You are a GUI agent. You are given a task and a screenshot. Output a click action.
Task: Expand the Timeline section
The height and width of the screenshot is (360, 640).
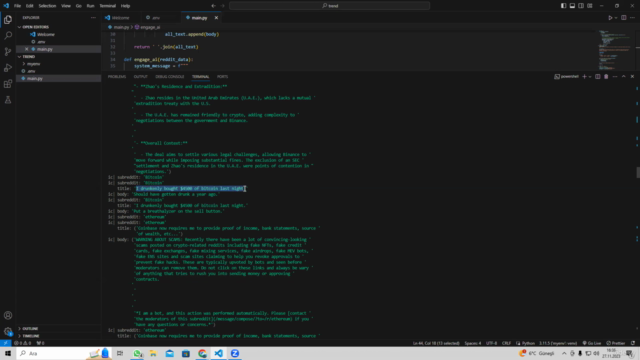coord(31,336)
